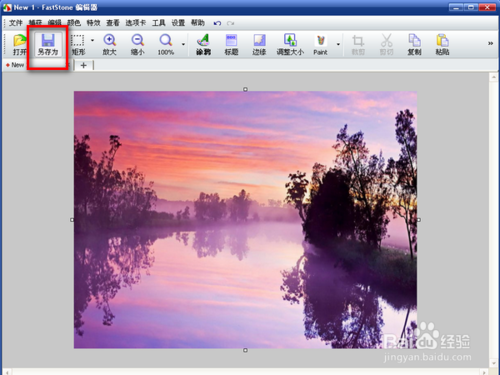Paste using the 粘贴 clipboard icon
The height and width of the screenshot is (375, 500).
pos(442,45)
